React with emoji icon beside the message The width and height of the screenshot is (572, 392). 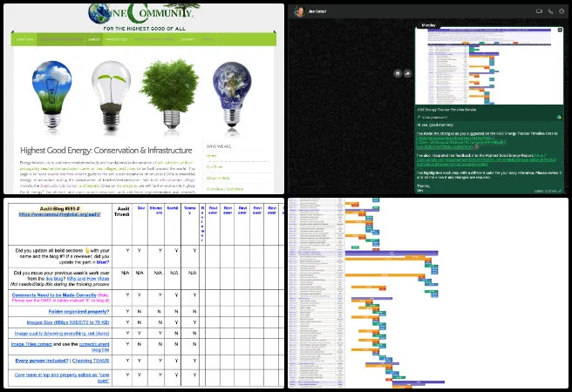tap(398, 73)
